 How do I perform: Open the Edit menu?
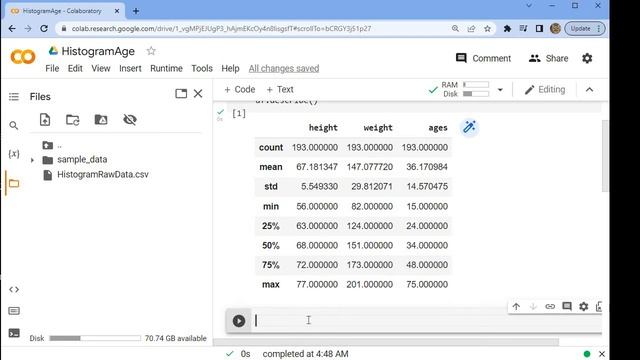(x=75, y=69)
